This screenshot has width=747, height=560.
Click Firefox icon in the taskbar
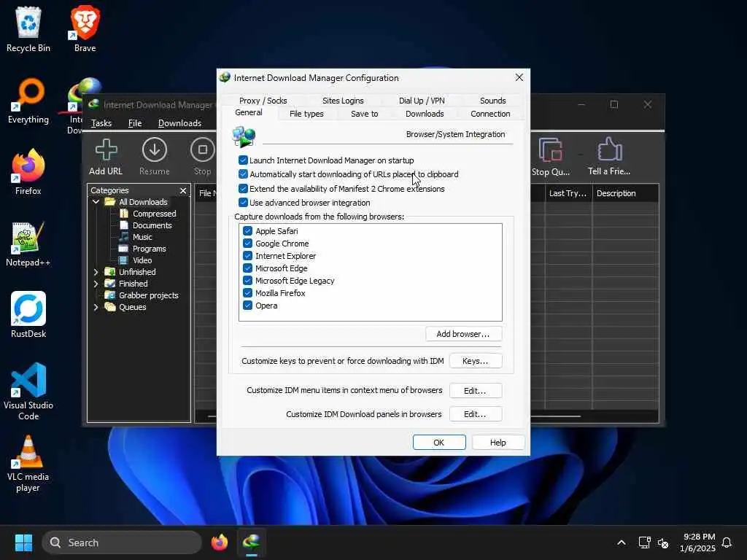219,542
